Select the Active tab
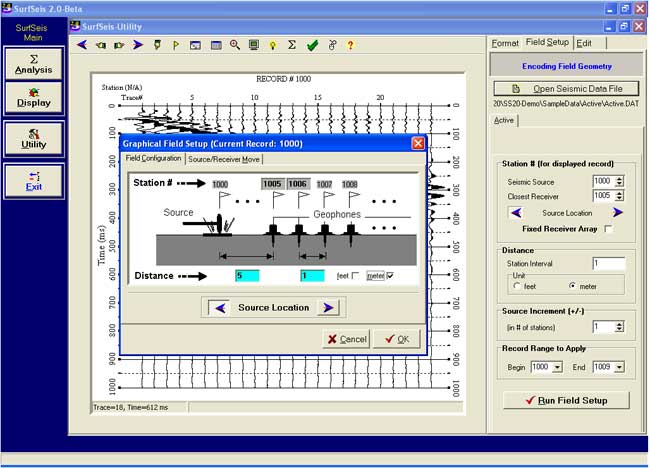Image resolution: width=650 pixels, height=468 pixels. click(504, 120)
